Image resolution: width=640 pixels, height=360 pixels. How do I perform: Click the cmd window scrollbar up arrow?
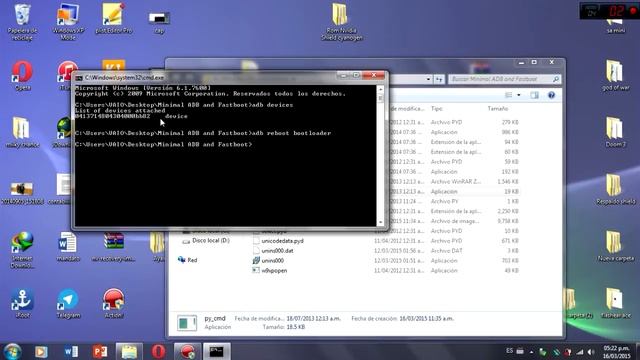click(x=380, y=89)
